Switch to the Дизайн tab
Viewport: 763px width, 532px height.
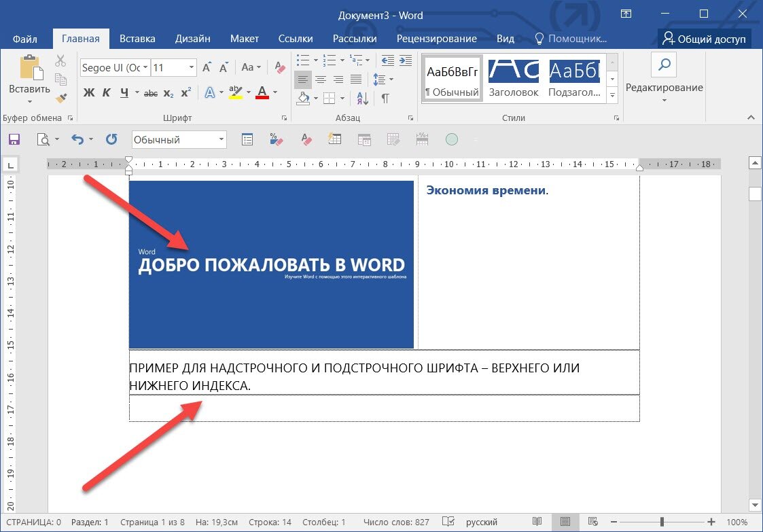click(193, 39)
